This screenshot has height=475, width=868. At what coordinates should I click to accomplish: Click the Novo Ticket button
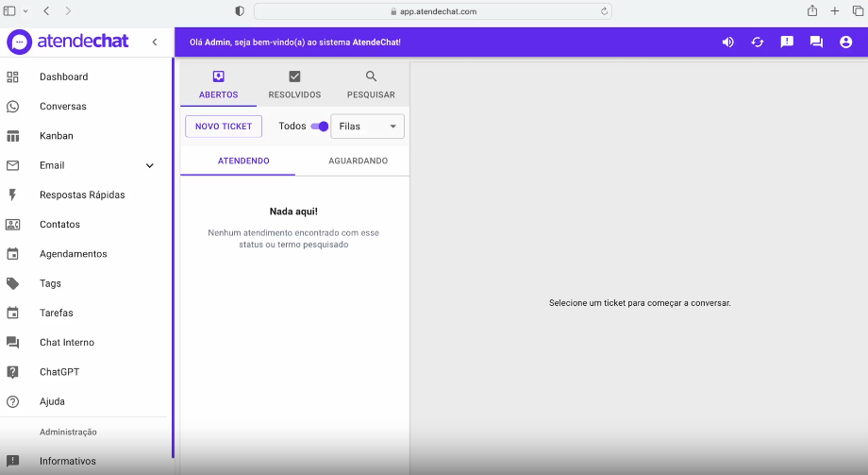tap(224, 127)
